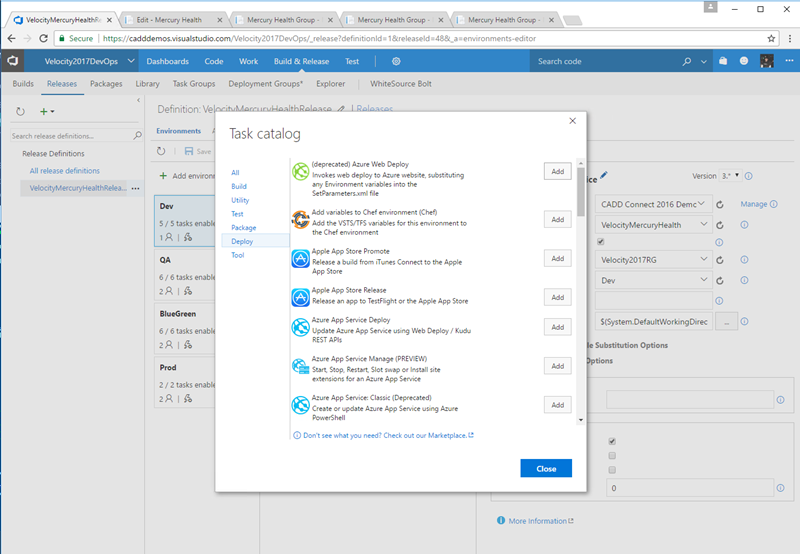Select the Build category in the Task catalog

pyautogui.click(x=239, y=186)
